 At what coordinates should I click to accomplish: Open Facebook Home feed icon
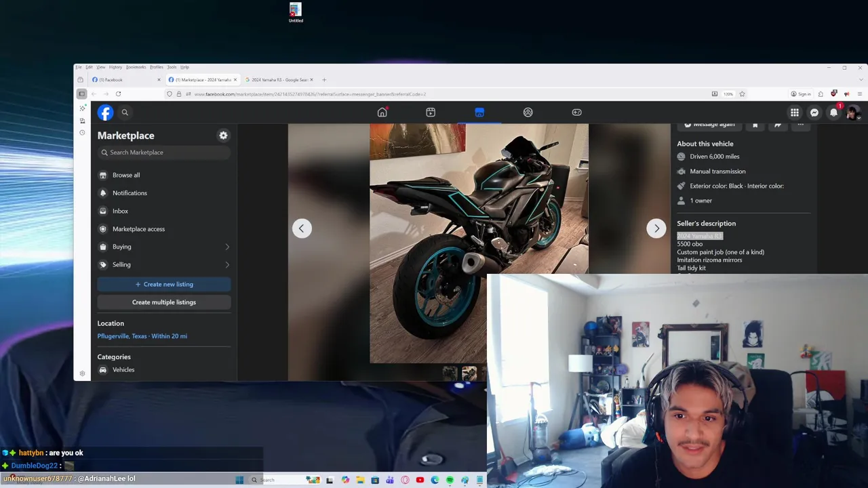382,113
